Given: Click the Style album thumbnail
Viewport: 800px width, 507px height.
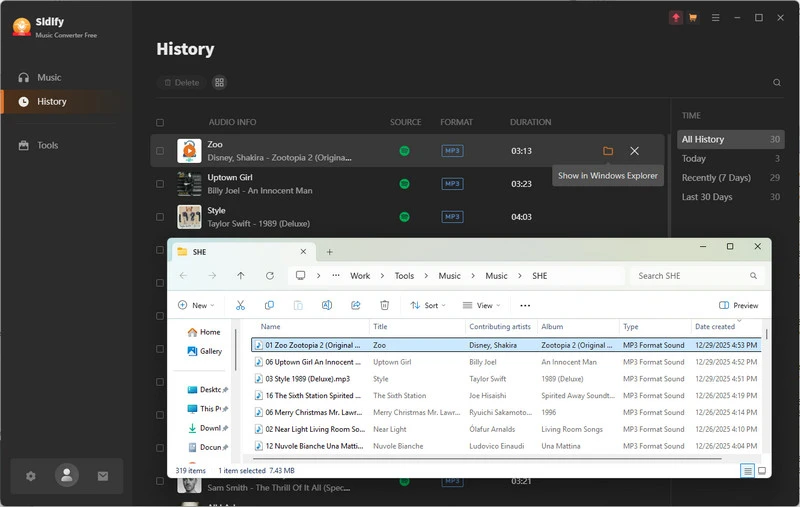Looking at the screenshot, I should 189,217.
